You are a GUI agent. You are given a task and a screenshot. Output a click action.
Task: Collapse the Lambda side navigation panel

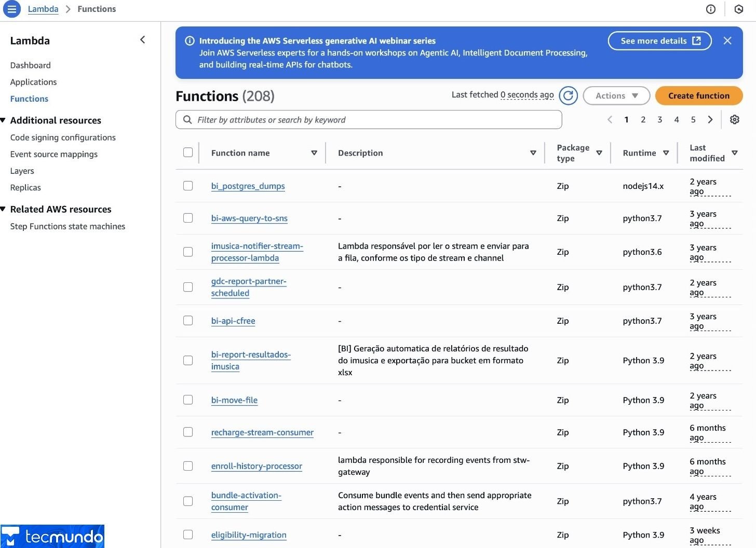(143, 40)
